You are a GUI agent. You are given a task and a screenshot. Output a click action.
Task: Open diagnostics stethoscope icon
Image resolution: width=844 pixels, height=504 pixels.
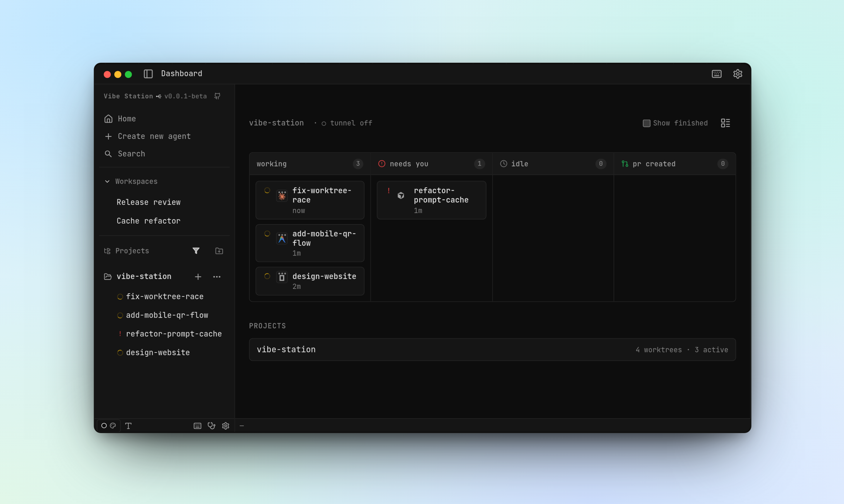click(x=212, y=426)
